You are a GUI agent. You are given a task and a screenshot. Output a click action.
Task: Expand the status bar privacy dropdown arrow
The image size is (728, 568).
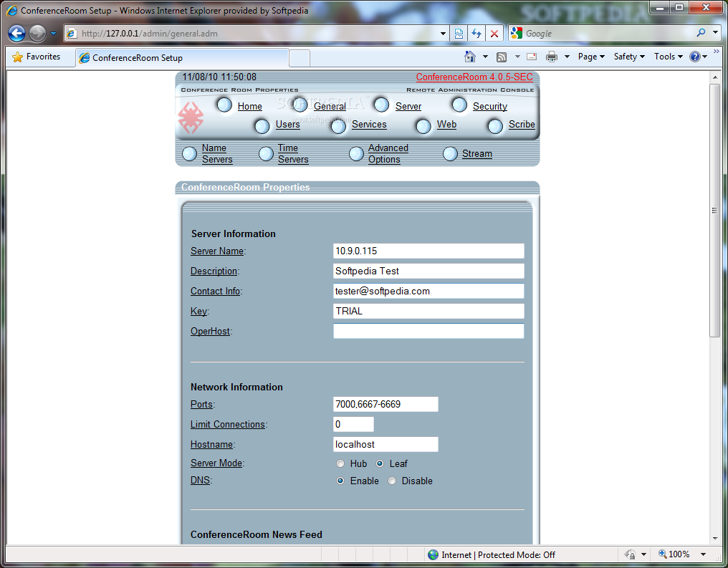click(643, 554)
